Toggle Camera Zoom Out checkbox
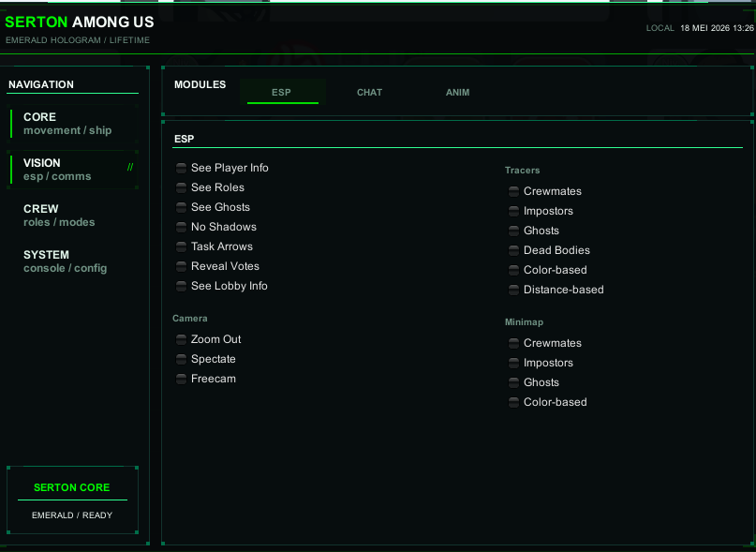Screen dimensions: 756x552 coord(182,339)
